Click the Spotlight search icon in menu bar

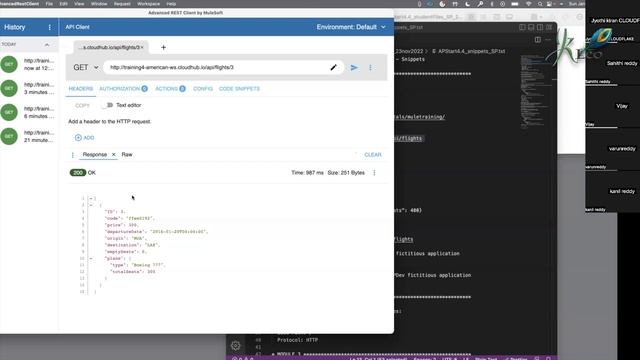tap(540, 4)
